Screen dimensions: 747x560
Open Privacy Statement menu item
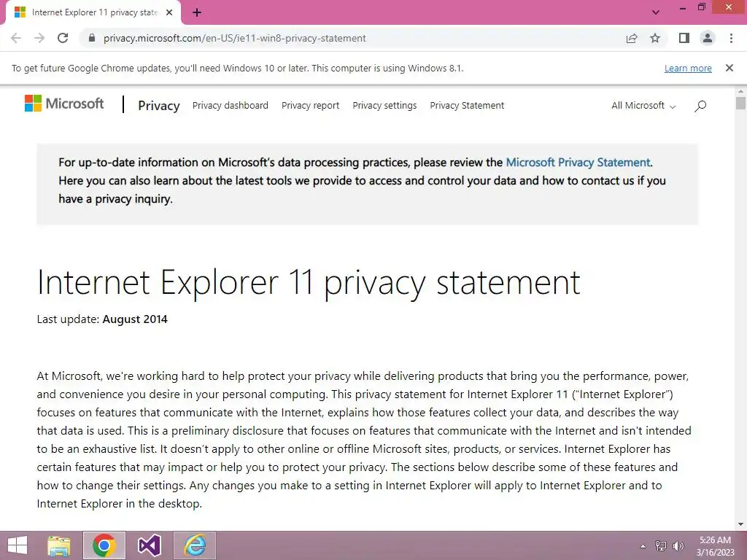[467, 105]
